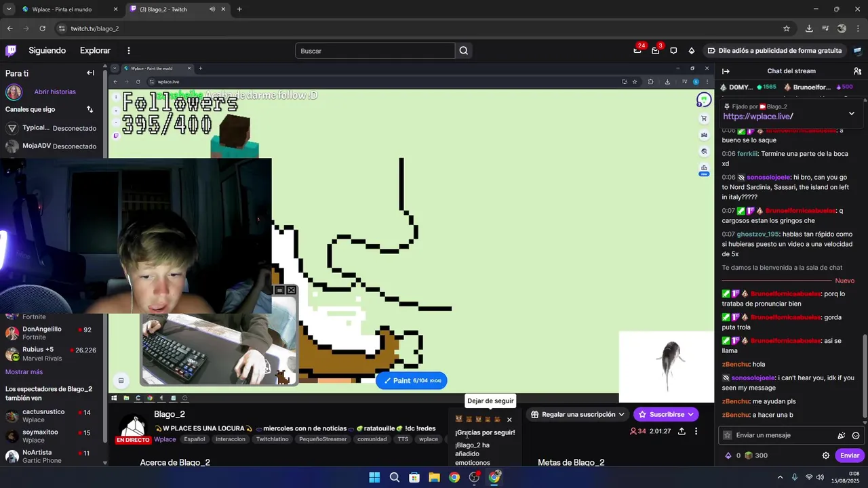Focus the Buscar search field
The image size is (868, 488).
pos(375,51)
